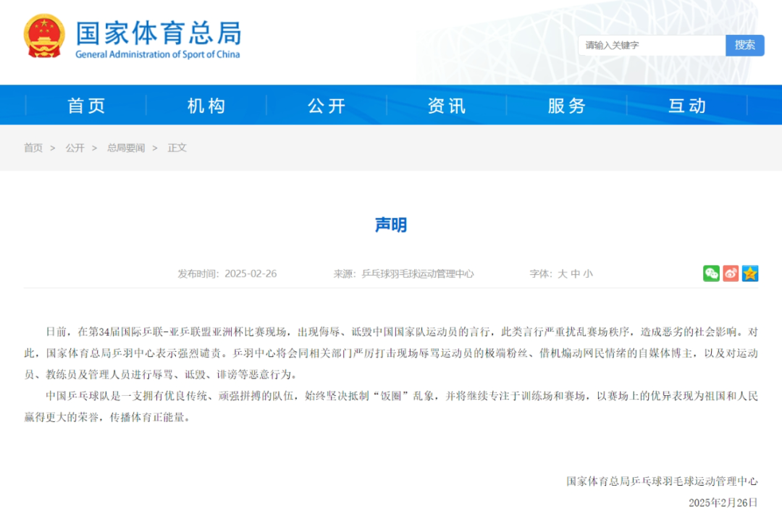Click the 发布时间: 2025-02-26 text
The width and height of the screenshot is (782, 532).
tap(227, 274)
